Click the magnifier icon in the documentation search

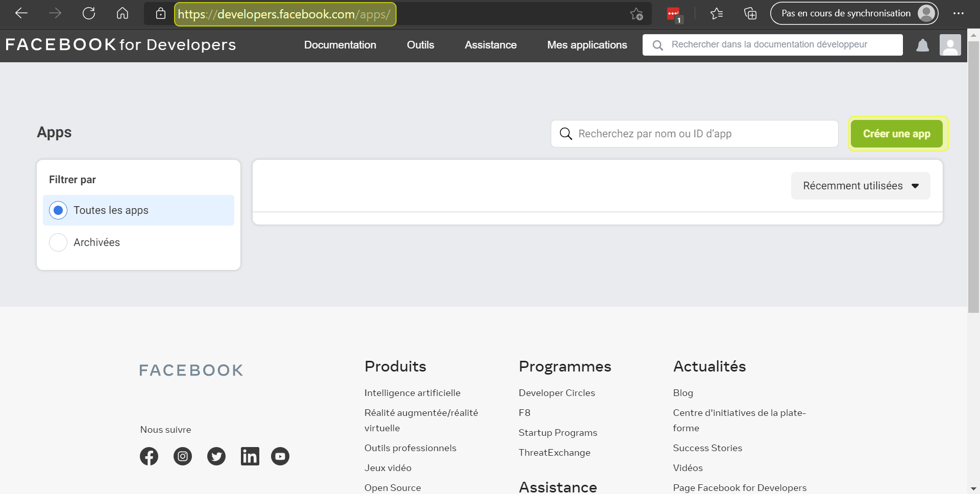click(658, 45)
